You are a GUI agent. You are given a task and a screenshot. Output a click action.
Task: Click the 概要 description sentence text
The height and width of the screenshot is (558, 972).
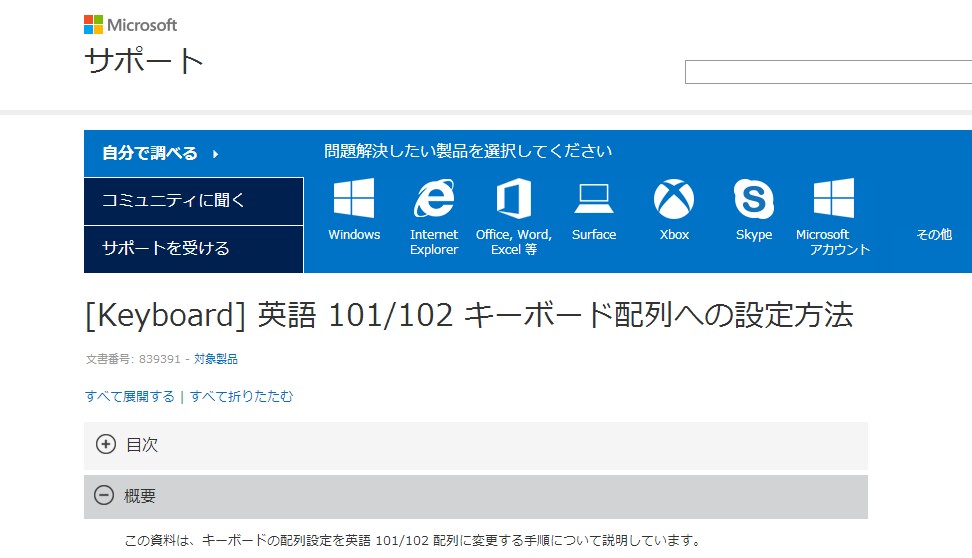pos(413,541)
